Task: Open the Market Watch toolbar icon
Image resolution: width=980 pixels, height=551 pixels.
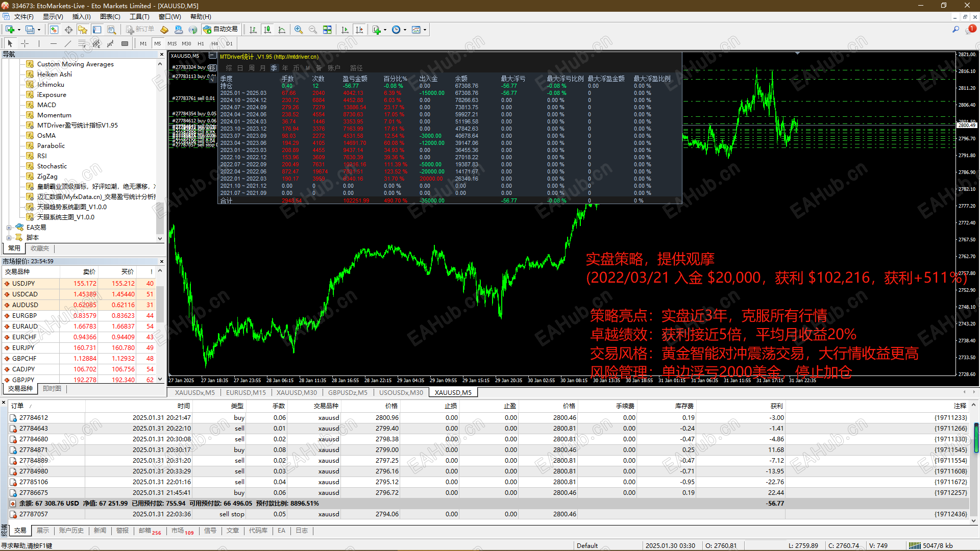Action: (x=54, y=30)
